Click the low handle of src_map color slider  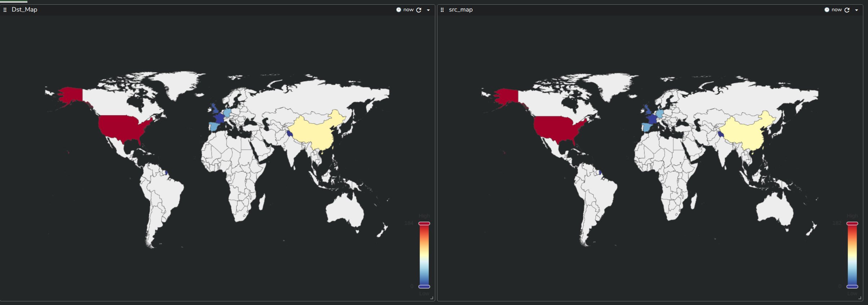[x=852, y=287]
